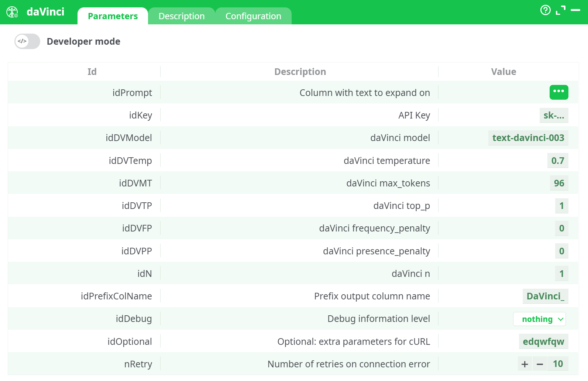Image resolution: width=588 pixels, height=381 pixels.
Task: Click the text-davinci-003 model value
Action: [528, 138]
